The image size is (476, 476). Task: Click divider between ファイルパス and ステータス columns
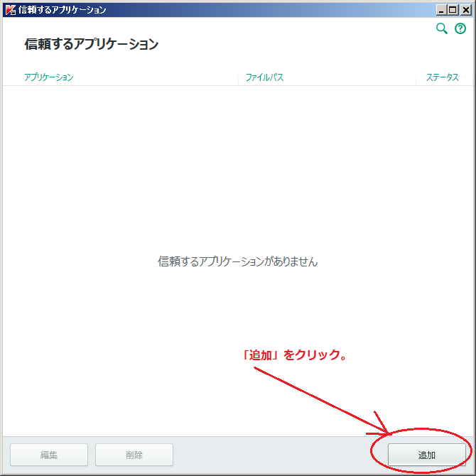[x=416, y=77]
